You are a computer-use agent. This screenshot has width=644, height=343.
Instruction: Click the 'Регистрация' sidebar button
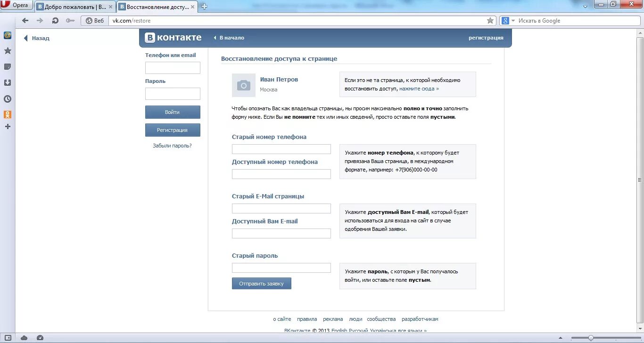[173, 130]
